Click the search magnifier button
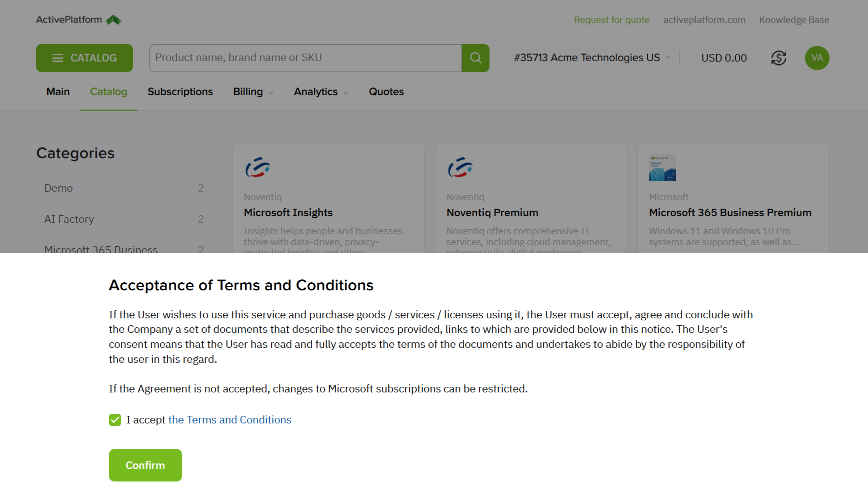 click(475, 58)
